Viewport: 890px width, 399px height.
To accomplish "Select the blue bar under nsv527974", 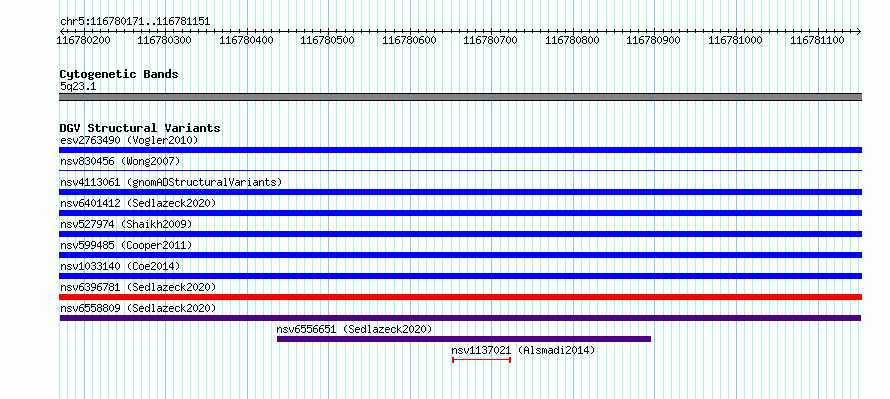I will point(461,234).
